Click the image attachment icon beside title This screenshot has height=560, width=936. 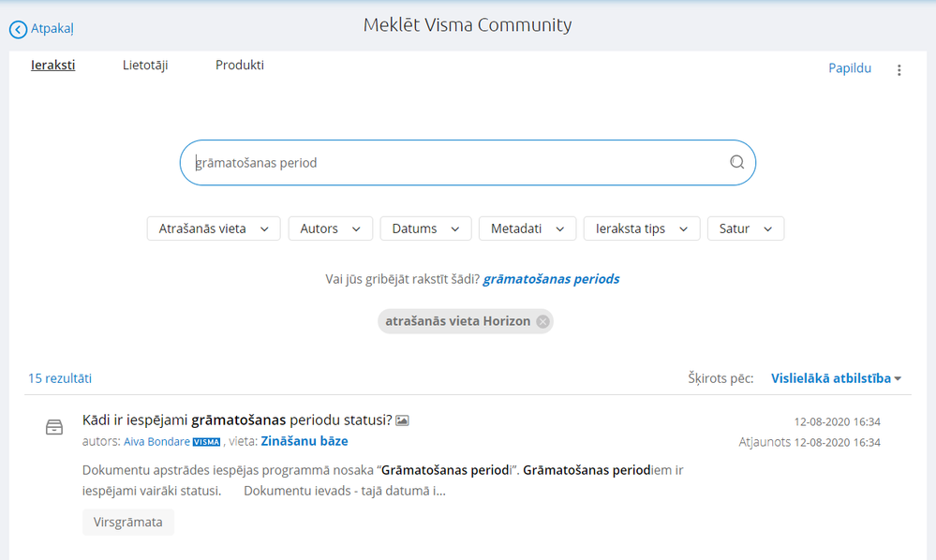403,421
